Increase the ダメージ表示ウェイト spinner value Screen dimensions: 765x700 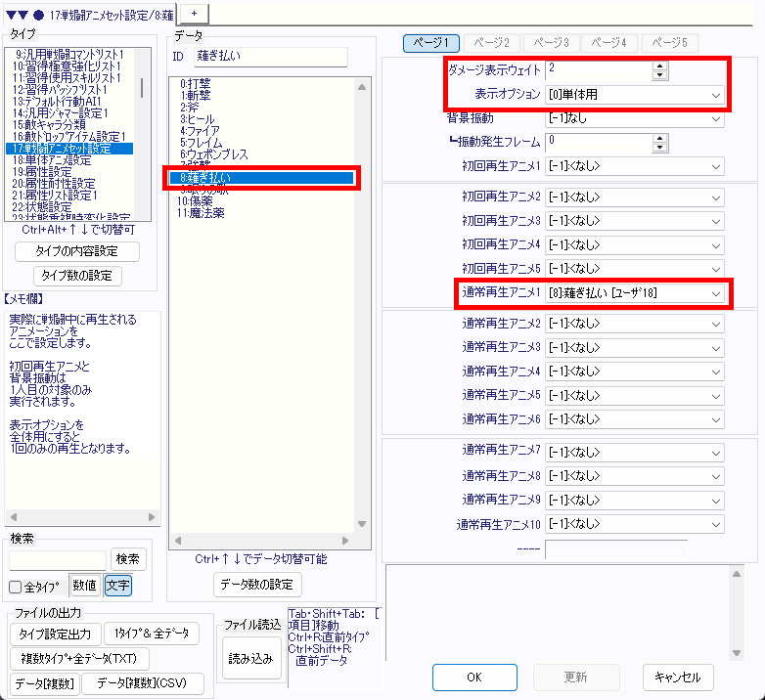(x=660, y=66)
